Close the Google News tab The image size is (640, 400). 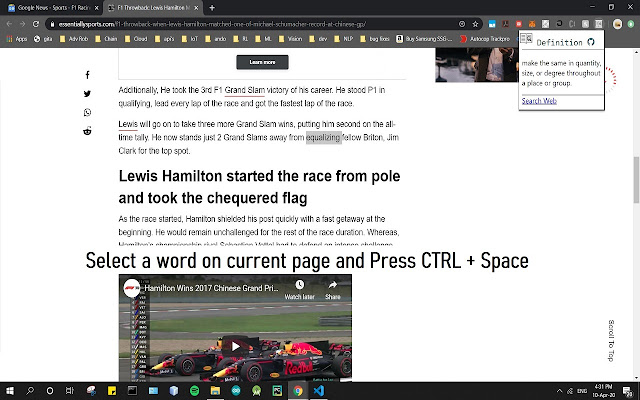(97, 8)
